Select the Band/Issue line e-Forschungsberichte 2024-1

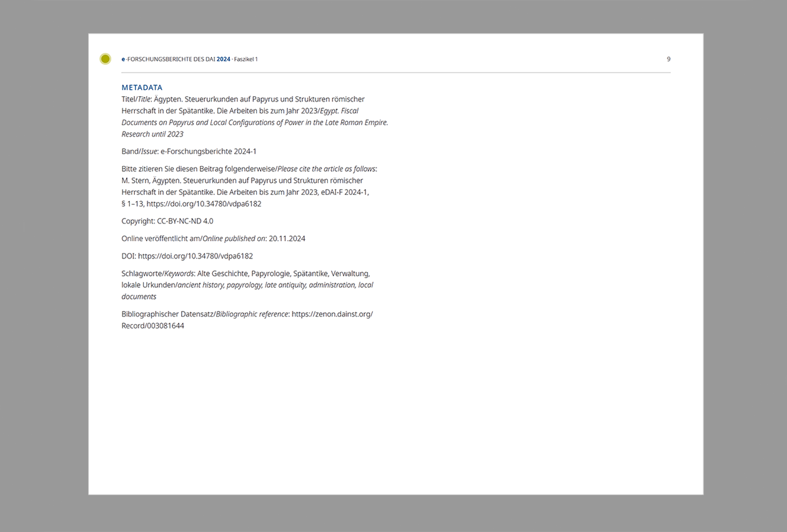click(191, 150)
